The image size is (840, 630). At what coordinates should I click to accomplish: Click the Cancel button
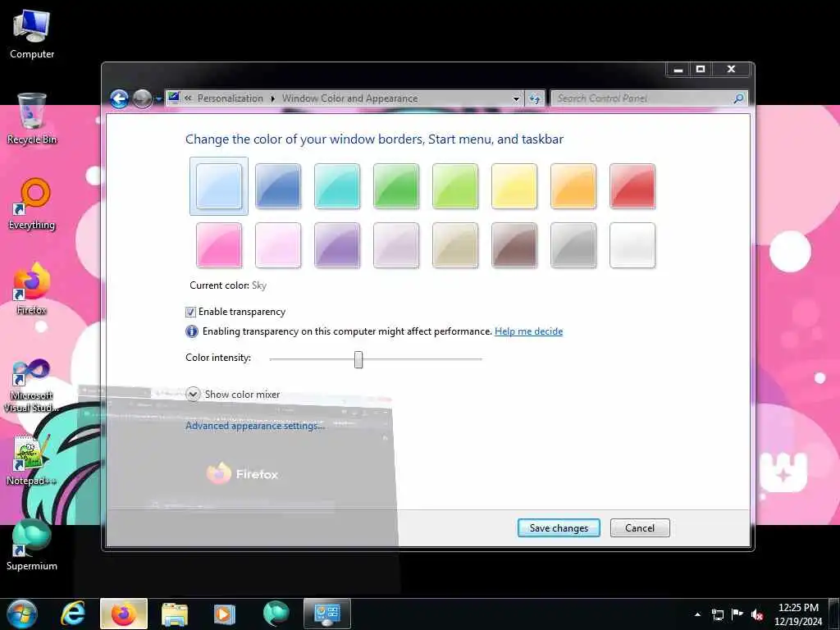click(640, 527)
